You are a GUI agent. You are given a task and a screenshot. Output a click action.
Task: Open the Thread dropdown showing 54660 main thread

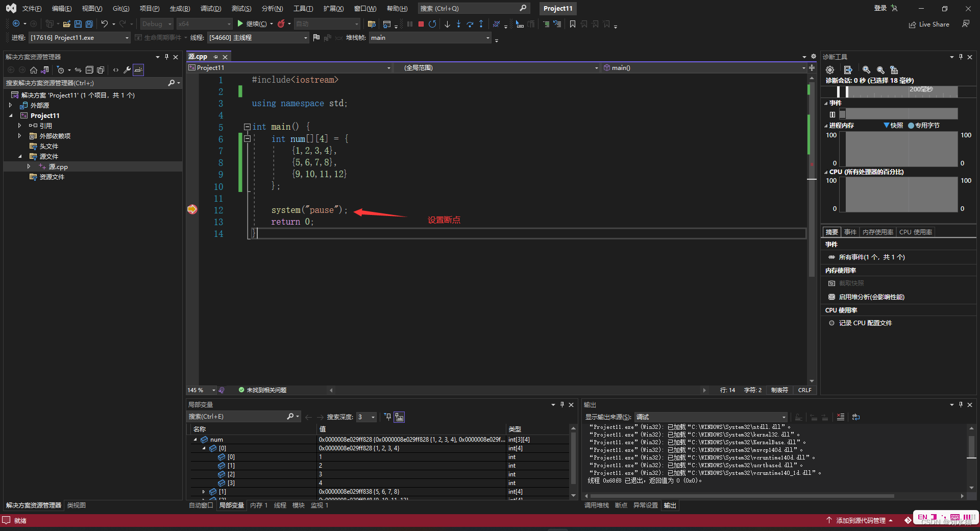258,38
